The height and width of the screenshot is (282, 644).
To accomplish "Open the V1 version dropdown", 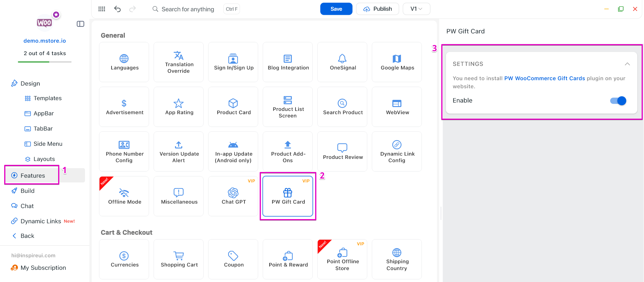I will (x=416, y=9).
